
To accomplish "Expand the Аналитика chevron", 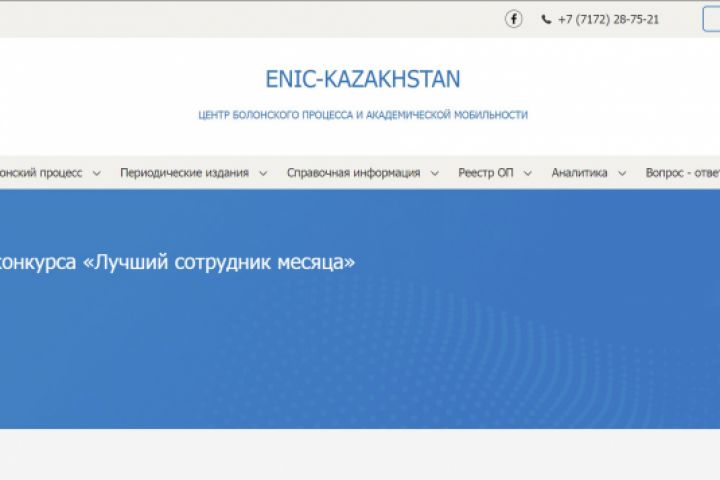I will point(622,174).
